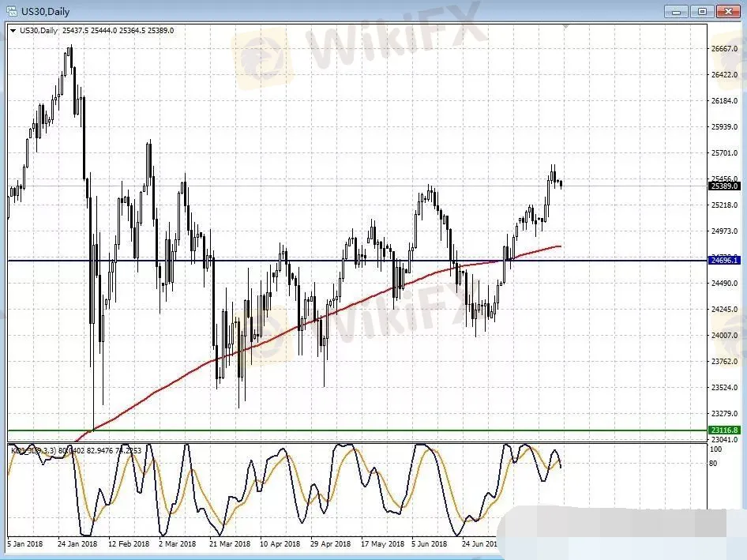Screen dimensions: 747x560
Task: Click the 5 Jun 2018 date label
Action: [430, 543]
